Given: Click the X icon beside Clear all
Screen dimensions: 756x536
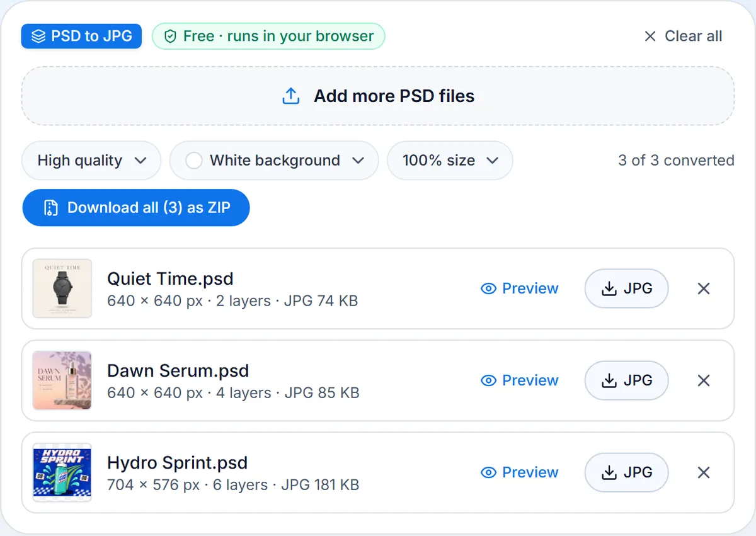Looking at the screenshot, I should (x=650, y=37).
